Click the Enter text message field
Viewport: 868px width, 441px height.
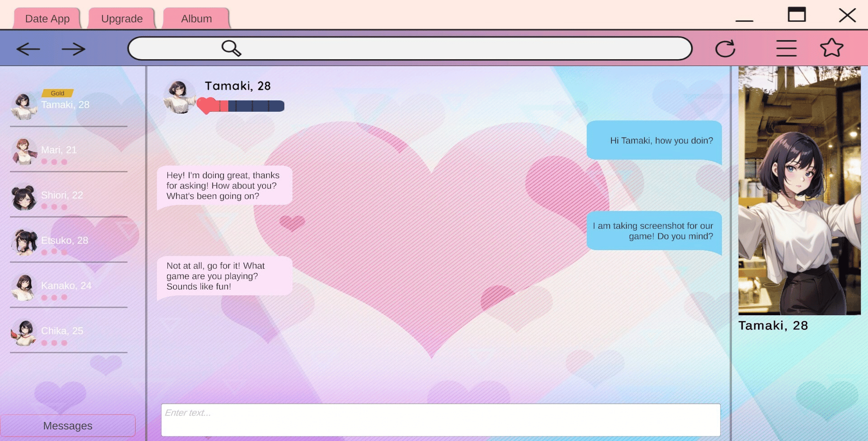(x=440, y=420)
